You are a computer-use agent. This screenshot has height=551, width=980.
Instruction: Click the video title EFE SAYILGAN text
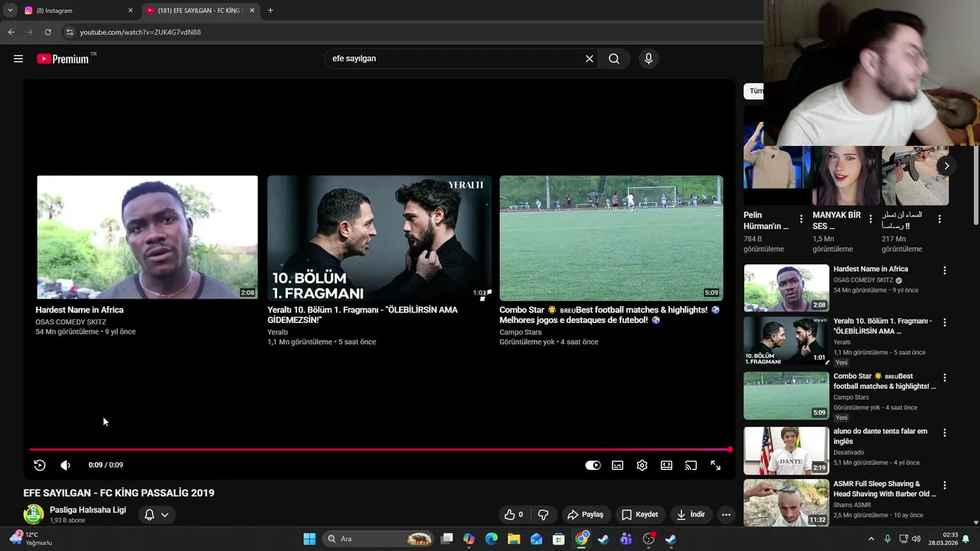coord(119,493)
